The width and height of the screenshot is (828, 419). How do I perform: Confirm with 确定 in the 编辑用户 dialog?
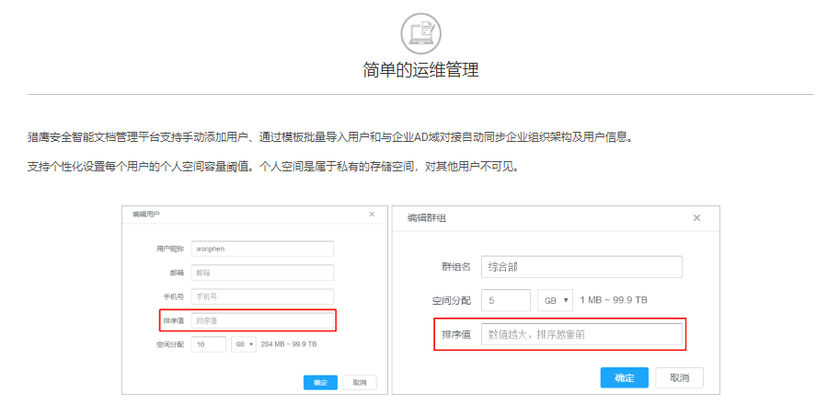pyautogui.click(x=320, y=383)
